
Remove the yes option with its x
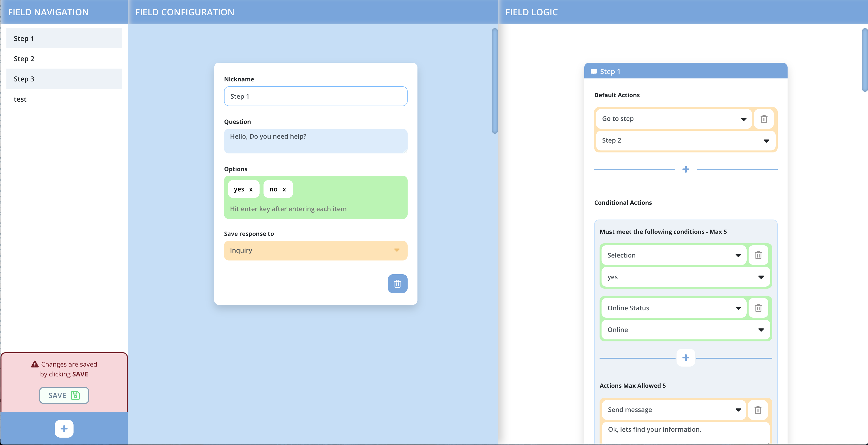point(251,189)
